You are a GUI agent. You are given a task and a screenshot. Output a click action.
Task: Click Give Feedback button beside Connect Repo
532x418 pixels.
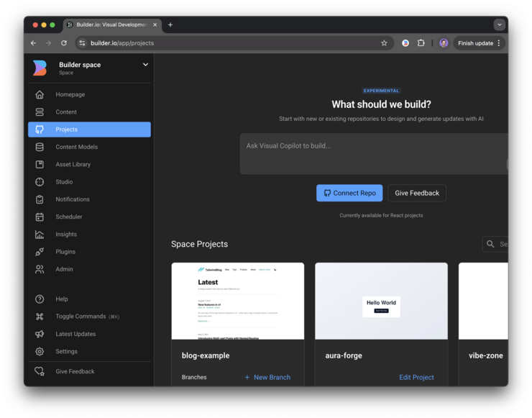(x=417, y=193)
